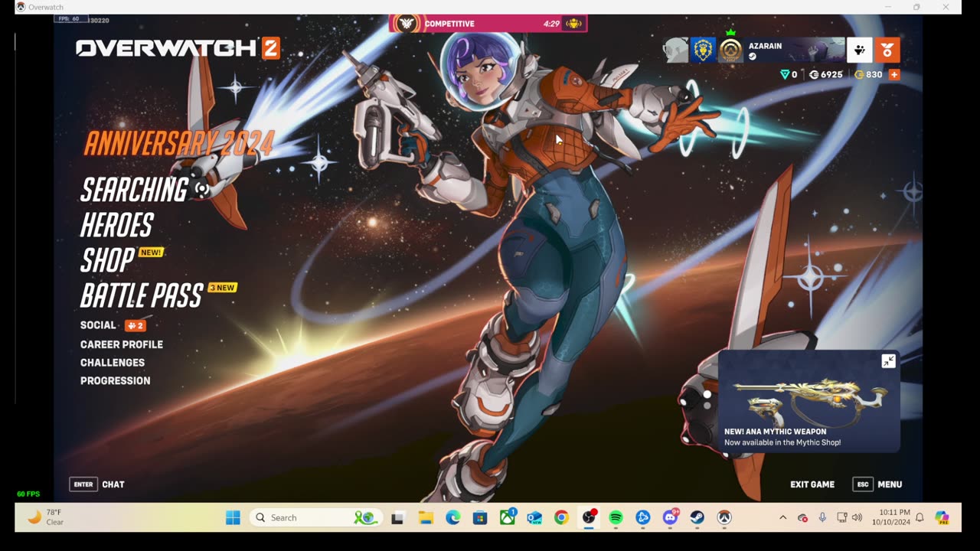This screenshot has width=980, height=551.
Task: Open Task View on the taskbar
Action: pyautogui.click(x=397, y=518)
